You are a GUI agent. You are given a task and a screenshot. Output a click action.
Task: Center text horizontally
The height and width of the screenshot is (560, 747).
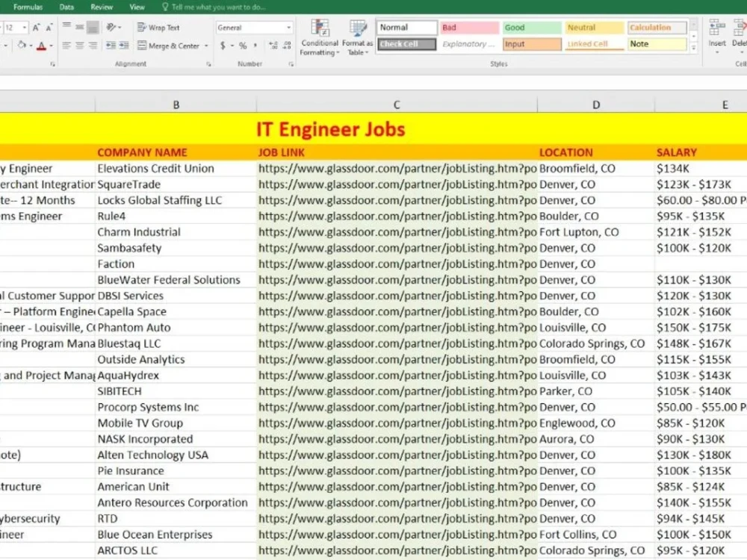tap(80, 46)
